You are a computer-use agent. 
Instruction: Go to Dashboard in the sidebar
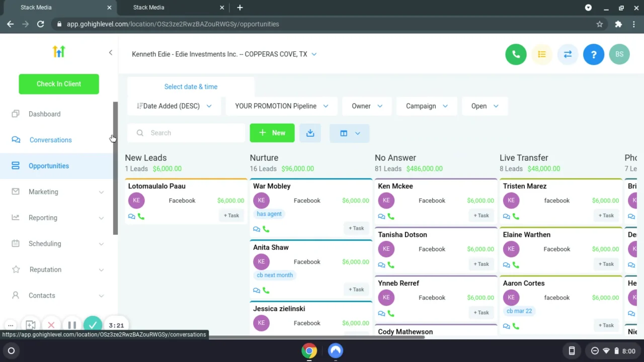[44, 114]
